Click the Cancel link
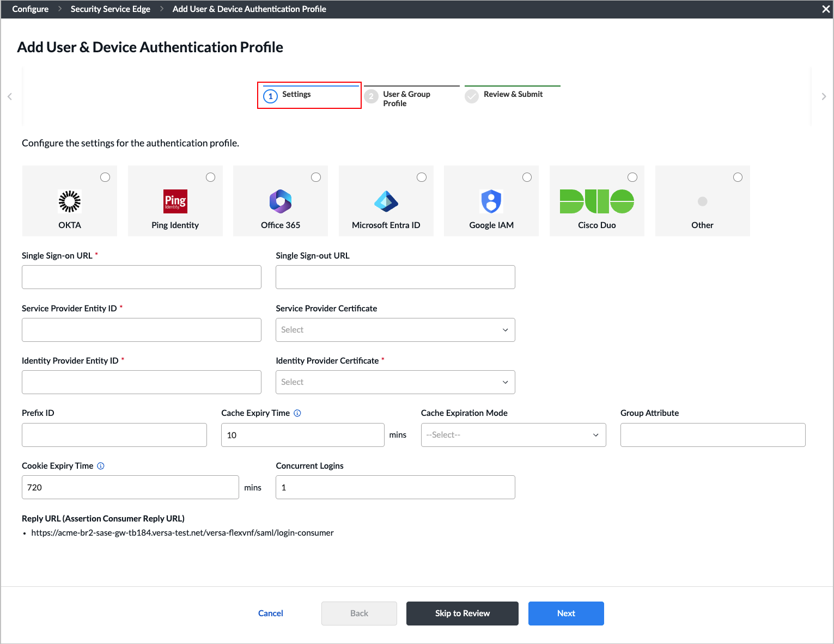 coord(270,613)
